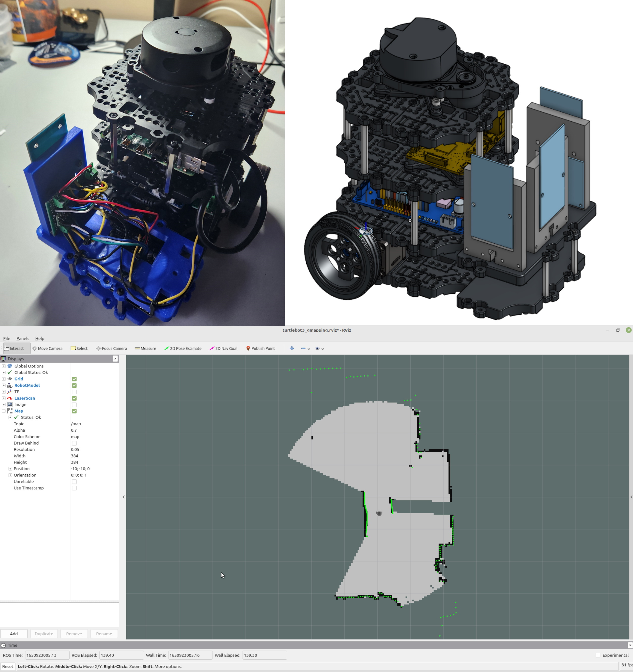
Task: Click the Add display button
Action: [14, 634]
